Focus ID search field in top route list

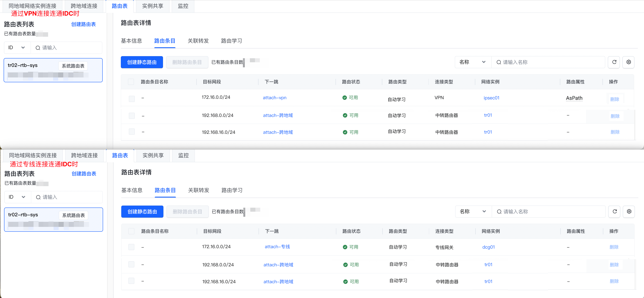[x=66, y=47]
